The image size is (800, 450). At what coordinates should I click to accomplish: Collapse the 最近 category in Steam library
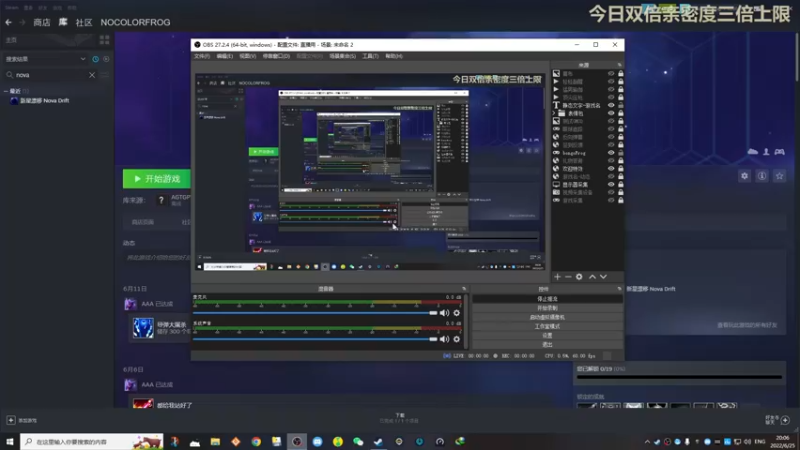tap(6, 91)
